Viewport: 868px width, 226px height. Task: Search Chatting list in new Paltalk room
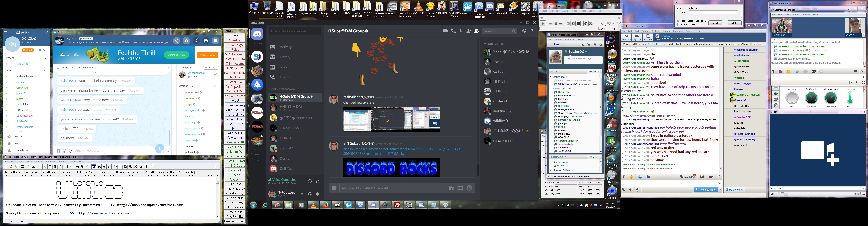click(x=216, y=86)
